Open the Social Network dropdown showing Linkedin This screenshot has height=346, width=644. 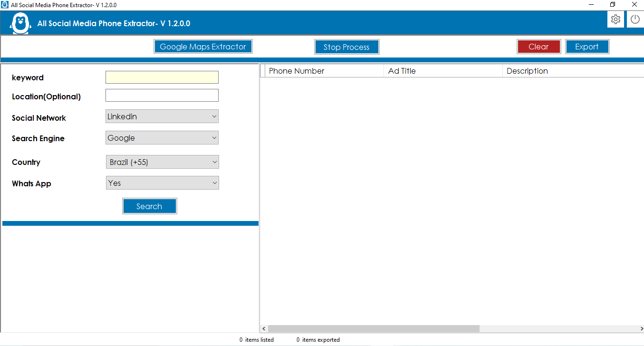coord(162,116)
